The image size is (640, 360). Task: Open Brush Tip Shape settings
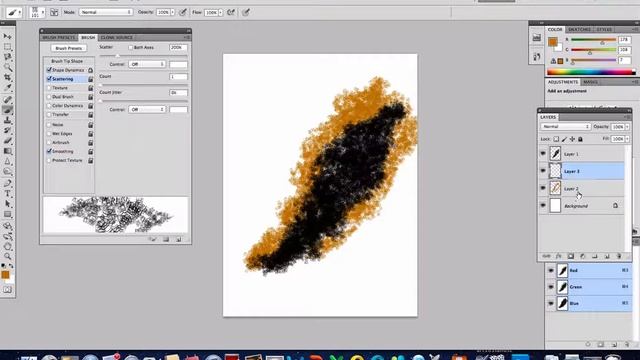67,61
